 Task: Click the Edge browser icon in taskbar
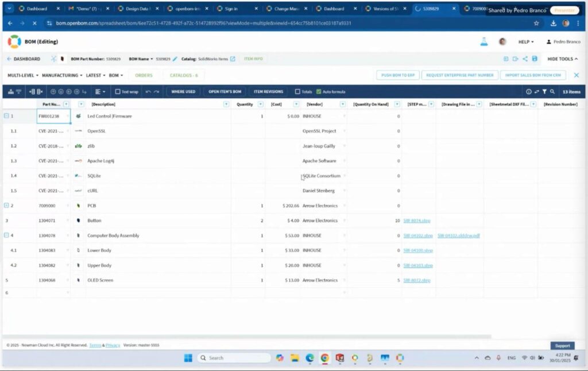(x=310, y=358)
